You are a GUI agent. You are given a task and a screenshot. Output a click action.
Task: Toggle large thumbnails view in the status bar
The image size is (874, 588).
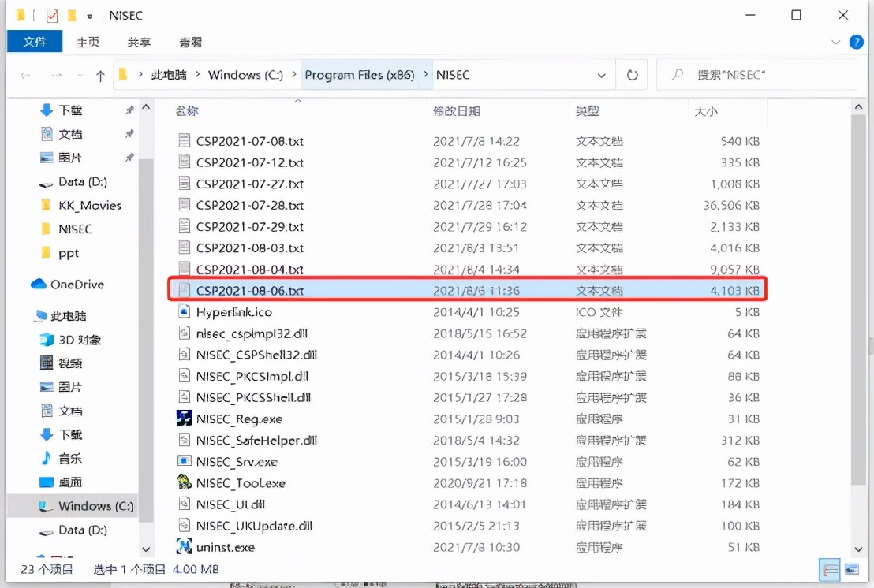coord(853,569)
